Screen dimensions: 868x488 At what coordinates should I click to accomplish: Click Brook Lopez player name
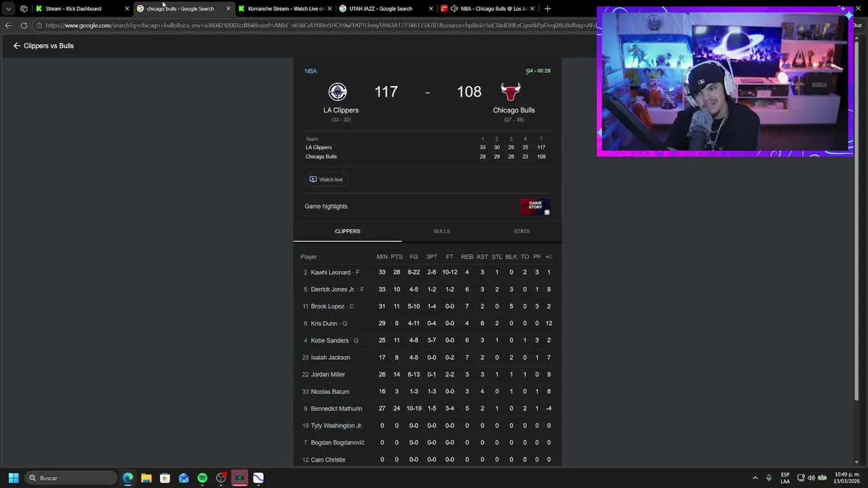[328, 306]
